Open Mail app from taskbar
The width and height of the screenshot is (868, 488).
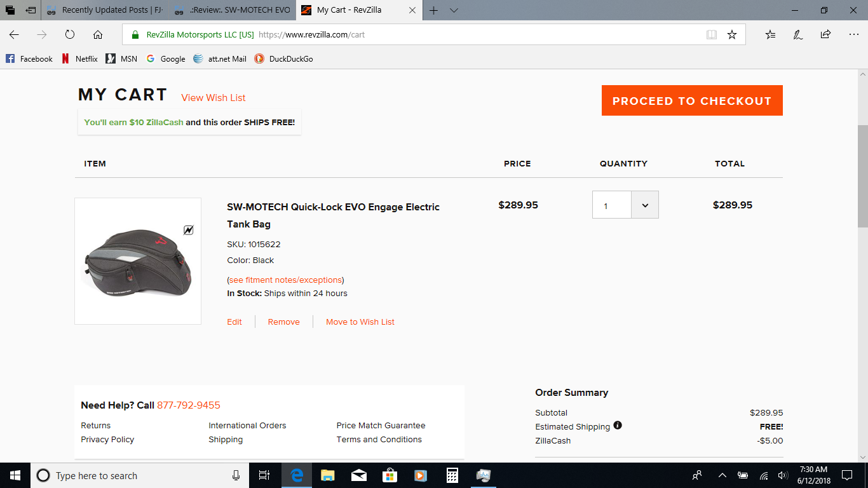358,475
